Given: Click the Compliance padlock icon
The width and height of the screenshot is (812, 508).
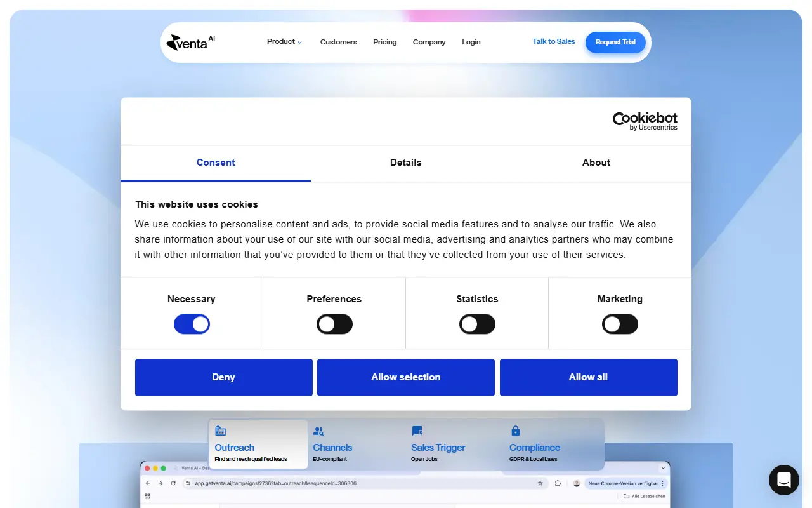Looking at the screenshot, I should pos(515,431).
